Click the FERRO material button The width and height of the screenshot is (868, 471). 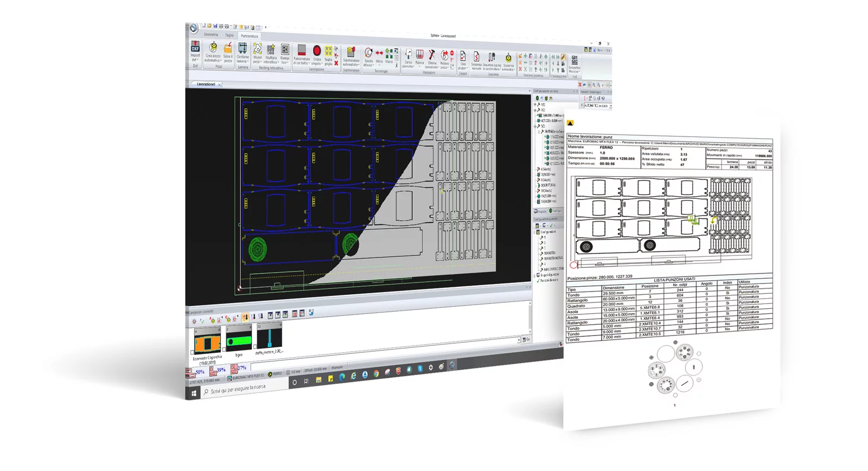276,374
